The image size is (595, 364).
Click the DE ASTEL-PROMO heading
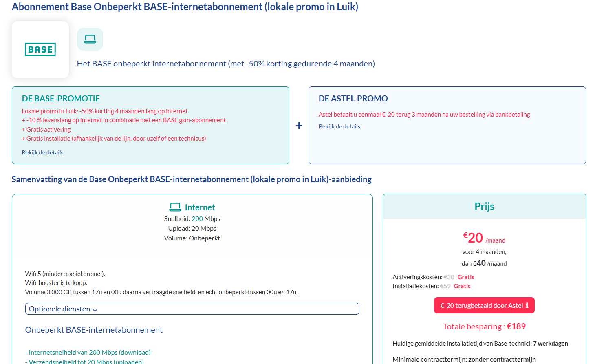point(353,99)
